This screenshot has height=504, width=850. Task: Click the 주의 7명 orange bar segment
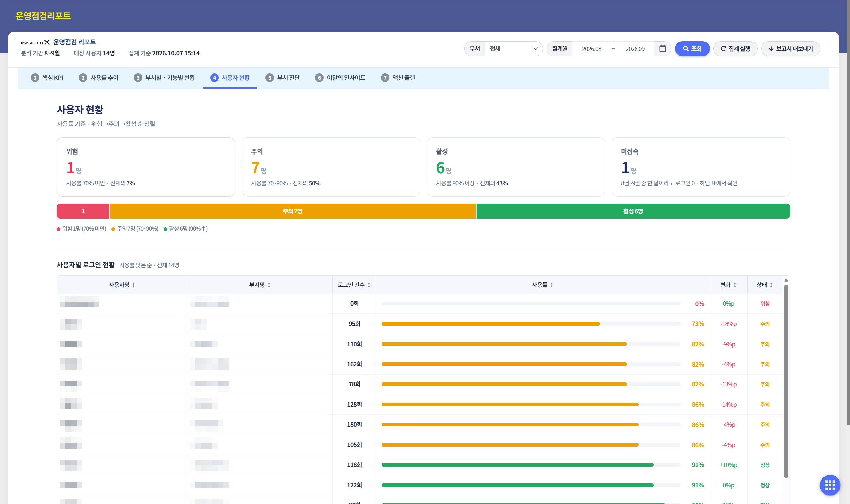point(293,211)
